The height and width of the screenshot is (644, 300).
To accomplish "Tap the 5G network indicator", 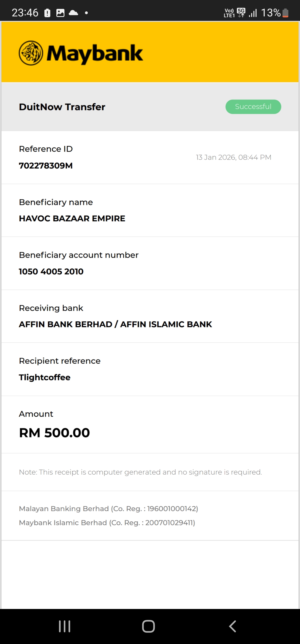I will [x=241, y=13].
